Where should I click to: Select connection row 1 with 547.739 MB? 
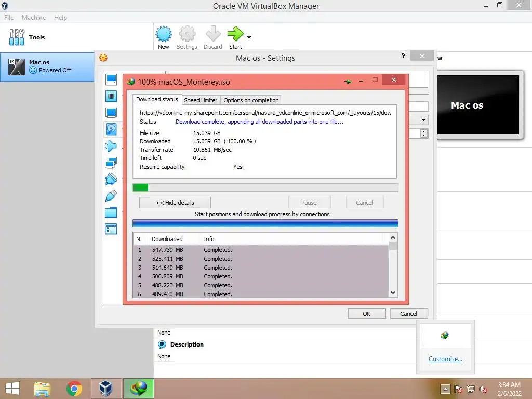tap(261, 250)
